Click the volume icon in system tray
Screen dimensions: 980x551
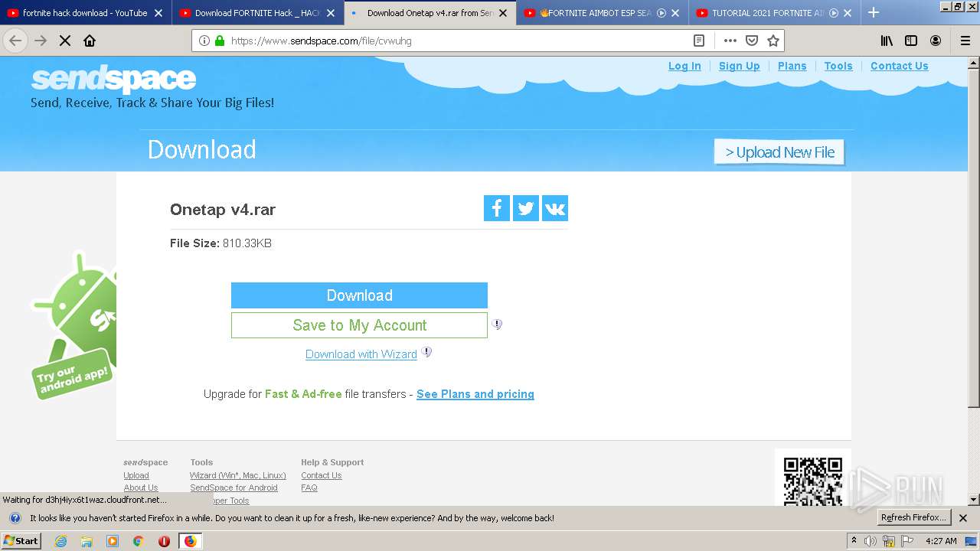click(x=871, y=541)
